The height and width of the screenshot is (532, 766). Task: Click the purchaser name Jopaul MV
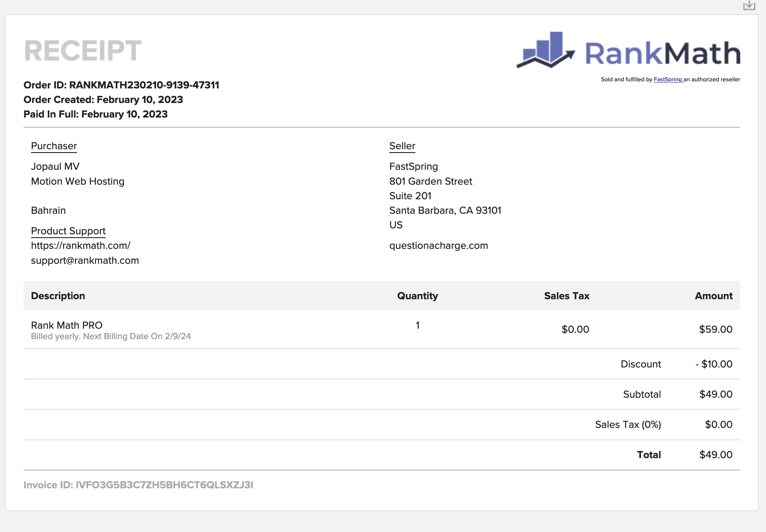tap(55, 166)
